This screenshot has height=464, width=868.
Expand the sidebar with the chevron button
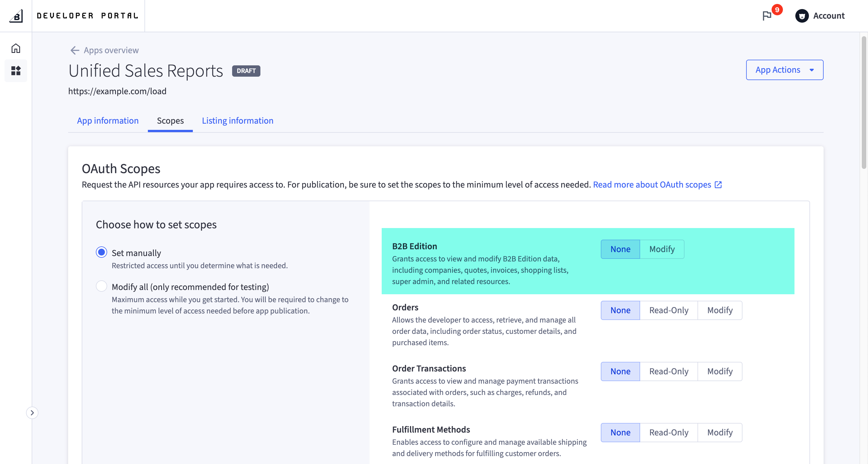pyautogui.click(x=32, y=413)
